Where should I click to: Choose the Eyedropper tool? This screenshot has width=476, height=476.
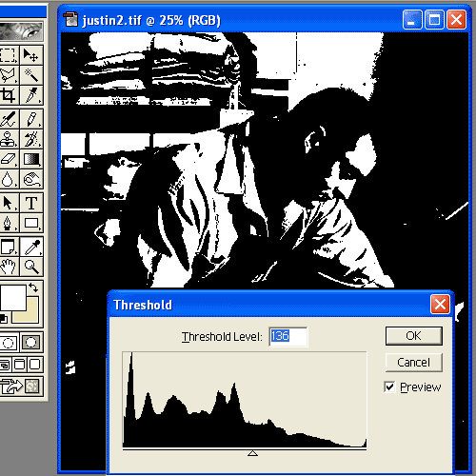point(31,247)
